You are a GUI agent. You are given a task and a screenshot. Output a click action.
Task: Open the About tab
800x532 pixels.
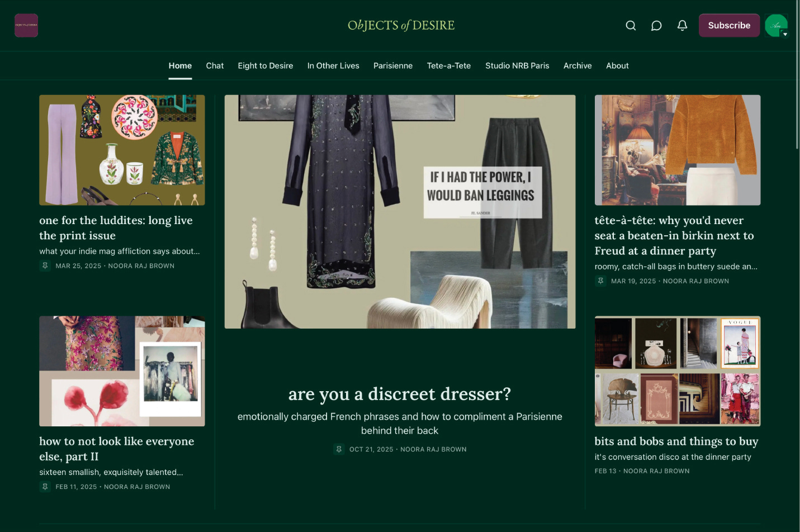tap(617, 66)
